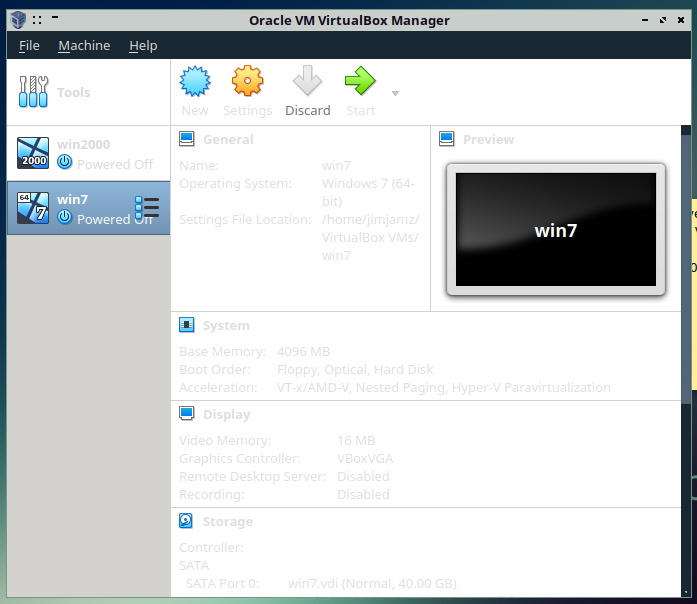The image size is (697, 604).
Task: Click the Discard toolbar label
Action: pos(308,110)
